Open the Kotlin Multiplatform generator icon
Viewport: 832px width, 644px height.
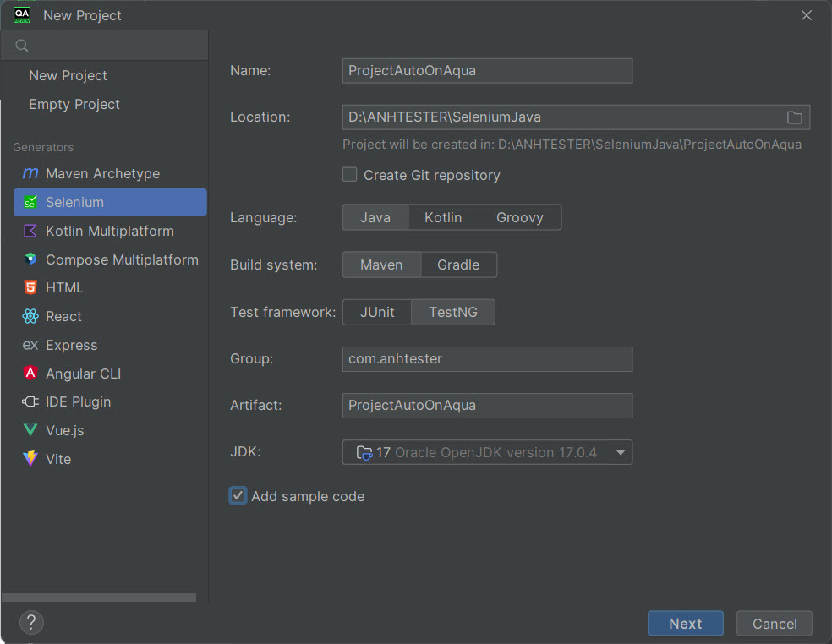pos(30,231)
